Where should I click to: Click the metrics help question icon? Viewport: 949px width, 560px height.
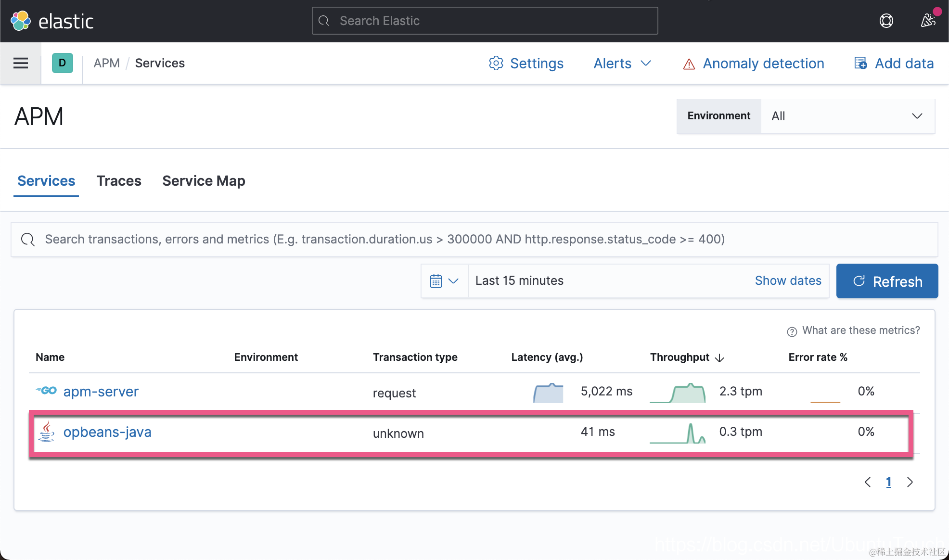[792, 331]
